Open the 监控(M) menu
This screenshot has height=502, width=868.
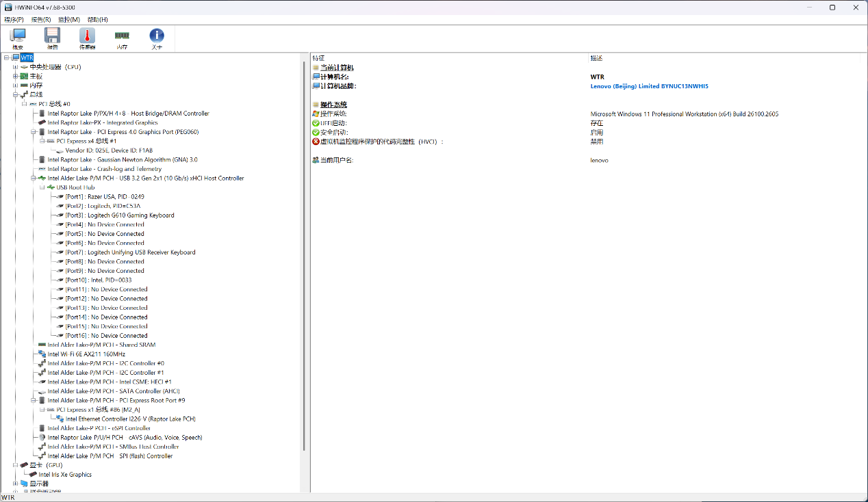pyautogui.click(x=68, y=20)
